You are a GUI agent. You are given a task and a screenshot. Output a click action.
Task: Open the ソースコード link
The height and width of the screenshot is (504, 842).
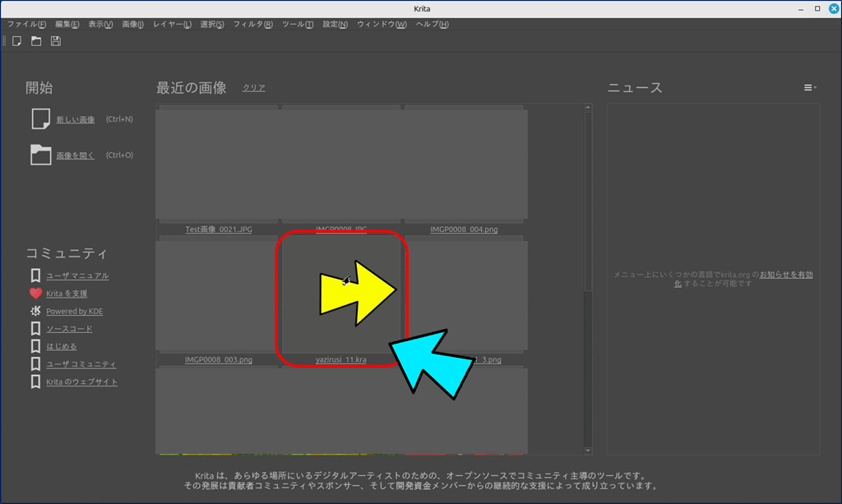click(69, 329)
